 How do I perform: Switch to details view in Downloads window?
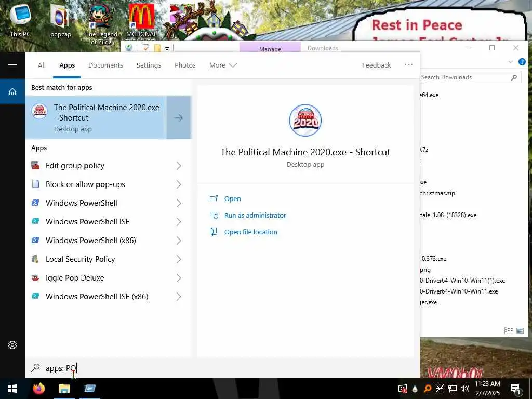(x=509, y=330)
